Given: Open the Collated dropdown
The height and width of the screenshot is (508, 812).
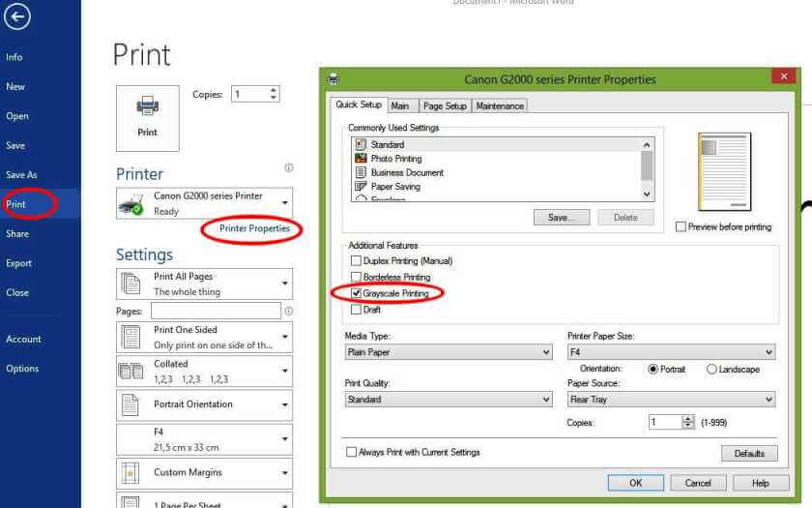Looking at the screenshot, I should point(285,372).
